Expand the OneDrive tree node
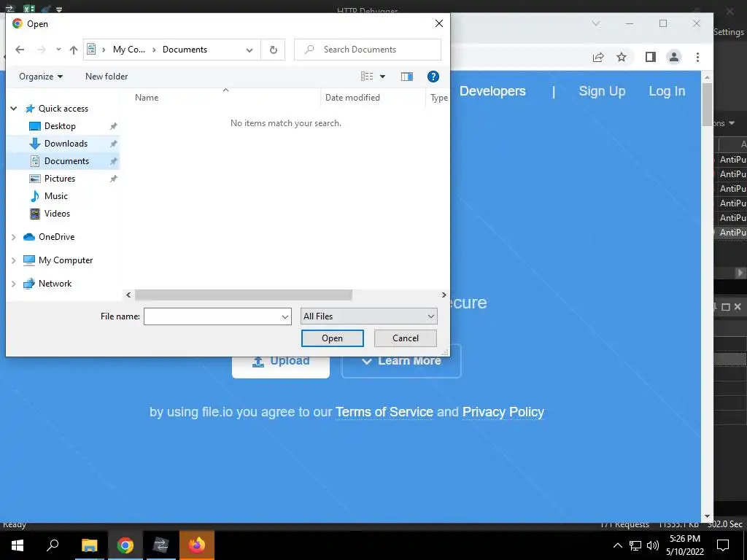747x560 pixels. click(x=14, y=237)
